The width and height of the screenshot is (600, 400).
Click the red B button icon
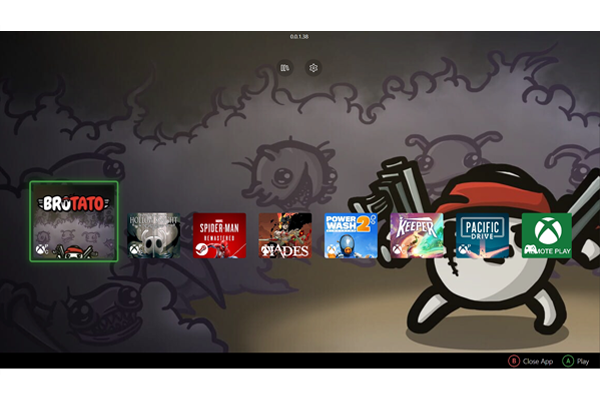(514, 361)
